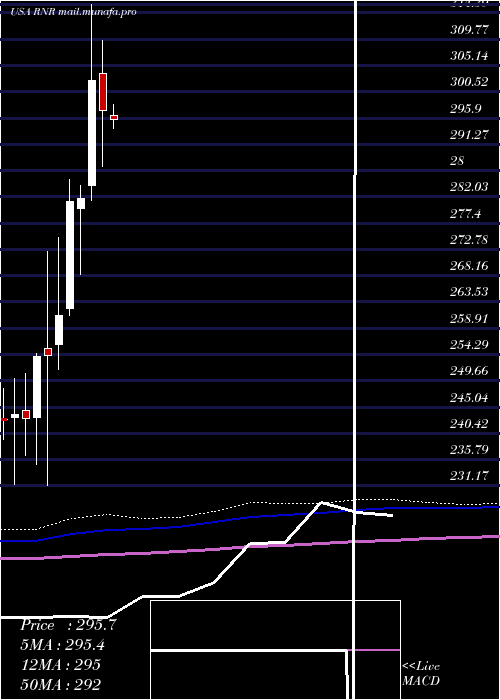Screen dimensions: 500x700
Task: Click the small red candlestick at 295.9
Action: pos(114,117)
